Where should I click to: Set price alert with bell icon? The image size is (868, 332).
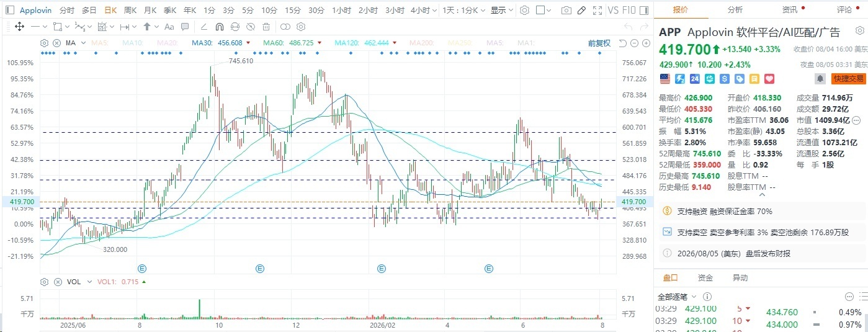pos(820,79)
